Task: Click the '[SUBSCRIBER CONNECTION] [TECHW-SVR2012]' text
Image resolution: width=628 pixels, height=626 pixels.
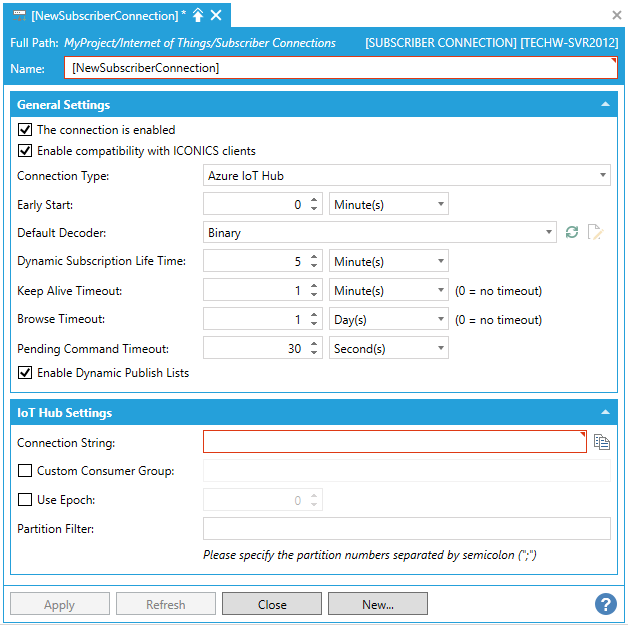Action: click(491, 43)
